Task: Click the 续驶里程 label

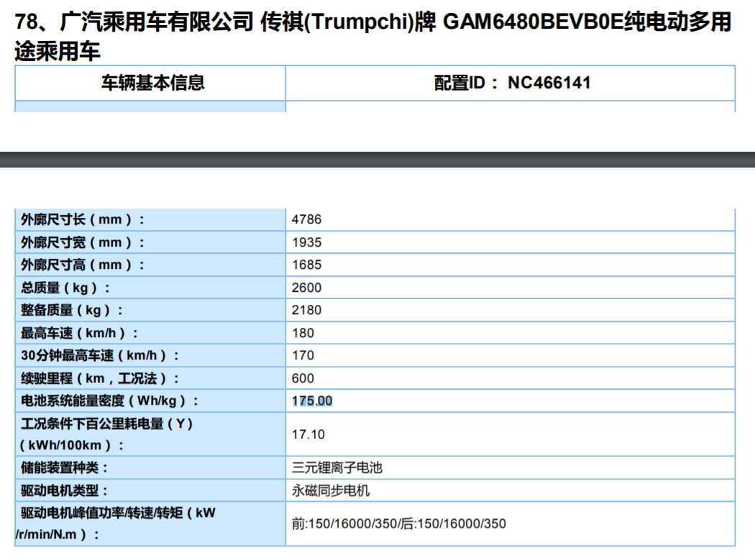Action: click(100, 378)
